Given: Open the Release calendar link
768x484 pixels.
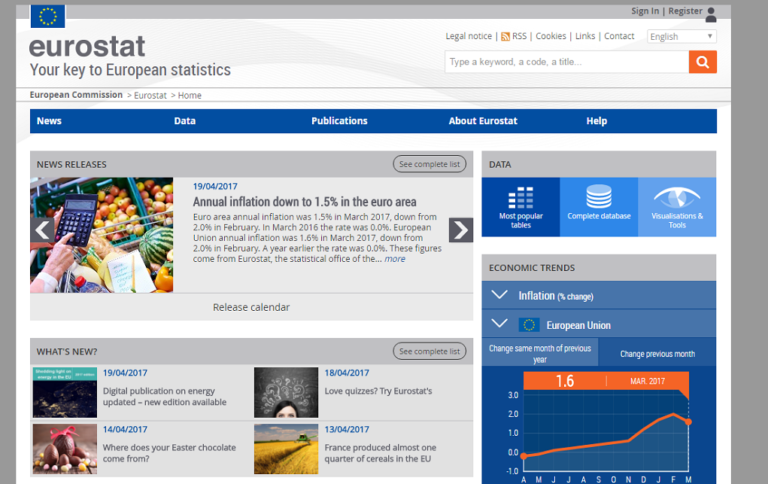Looking at the screenshot, I should coord(251,307).
